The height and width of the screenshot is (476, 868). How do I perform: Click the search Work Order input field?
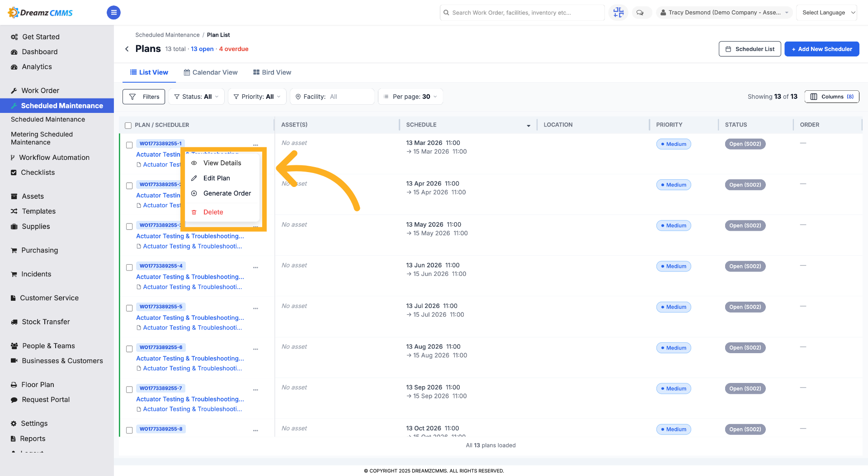tap(522, 13)
